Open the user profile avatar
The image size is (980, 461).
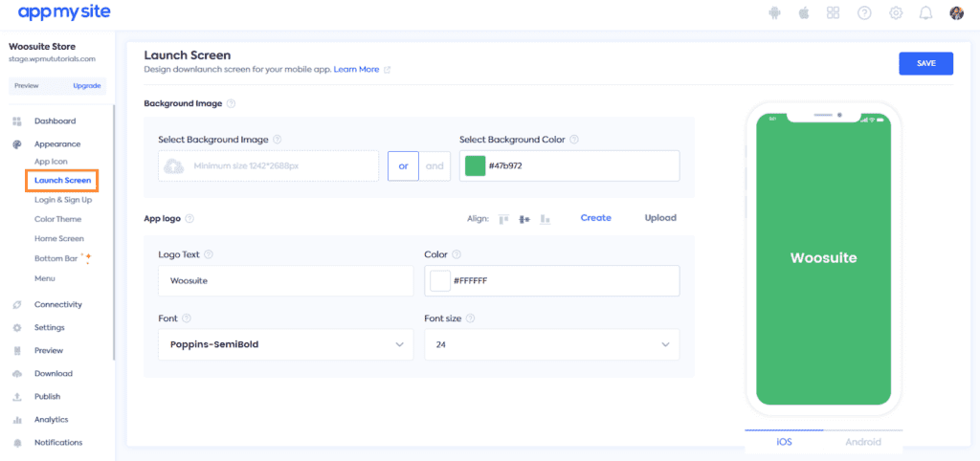[957, 12]
